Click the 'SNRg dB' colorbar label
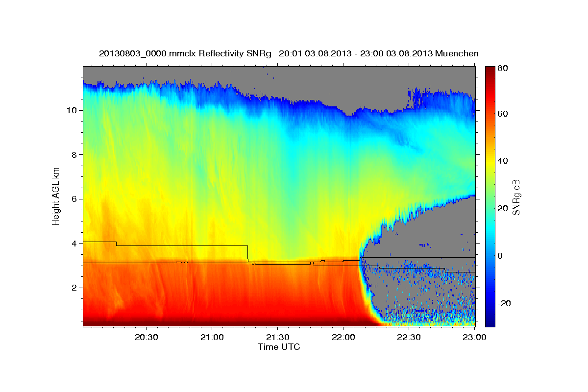The height and width of the screenshot is (392, 588). [x=516, y=197]
